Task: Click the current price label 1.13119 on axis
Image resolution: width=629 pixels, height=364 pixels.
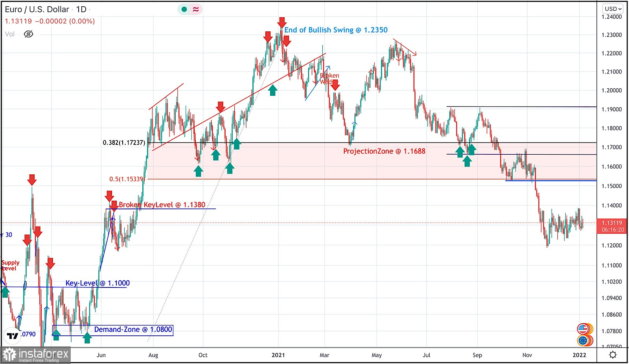Action: (x=612, y=223)
